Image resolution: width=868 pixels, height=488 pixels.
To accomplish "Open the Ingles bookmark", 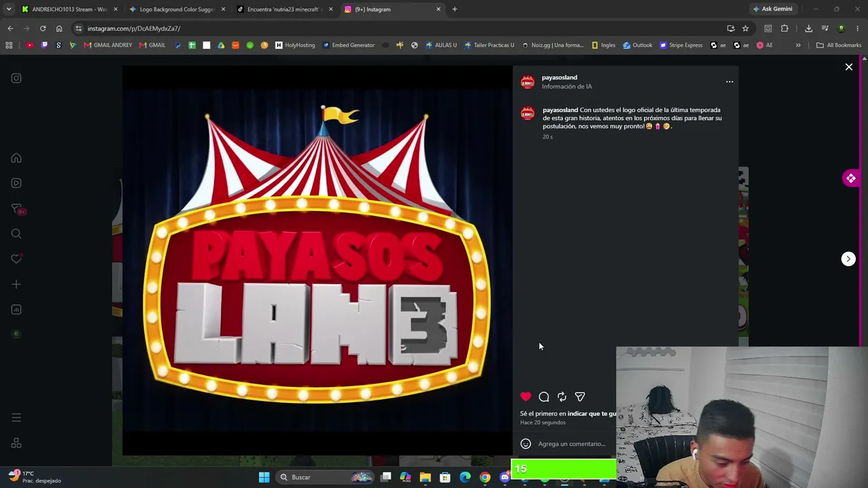I will tap(604, 45).
